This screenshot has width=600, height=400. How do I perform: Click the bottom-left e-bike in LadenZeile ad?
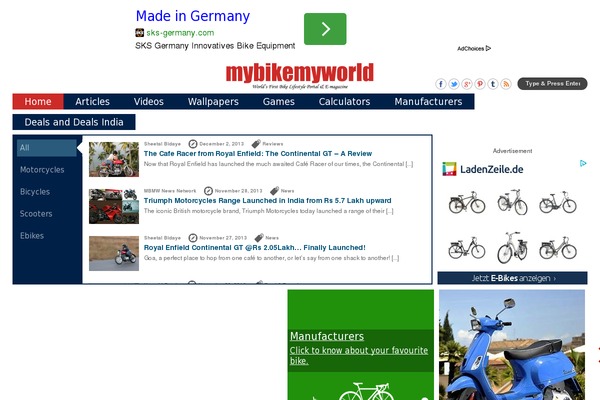(x=467, y=248)
